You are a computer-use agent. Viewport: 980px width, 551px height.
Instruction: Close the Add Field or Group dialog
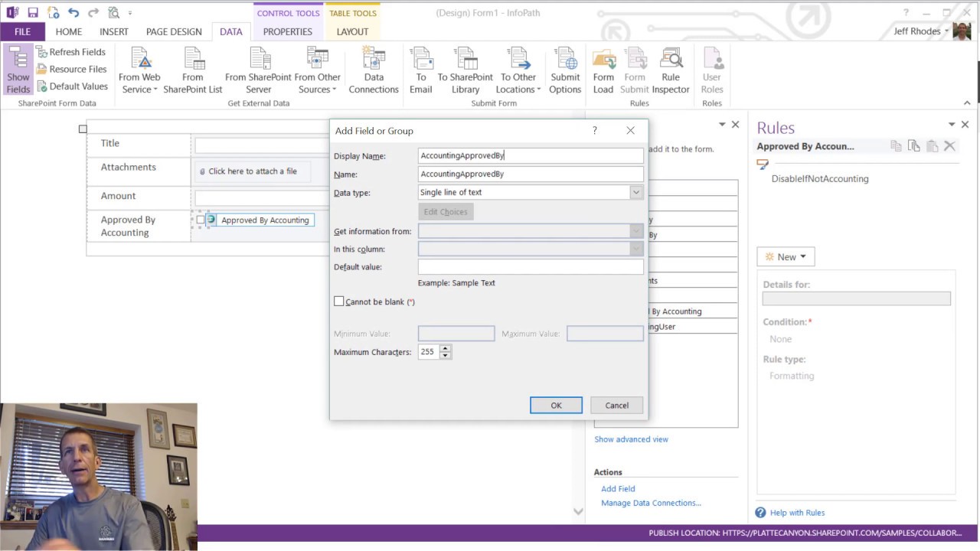point(630,131)
